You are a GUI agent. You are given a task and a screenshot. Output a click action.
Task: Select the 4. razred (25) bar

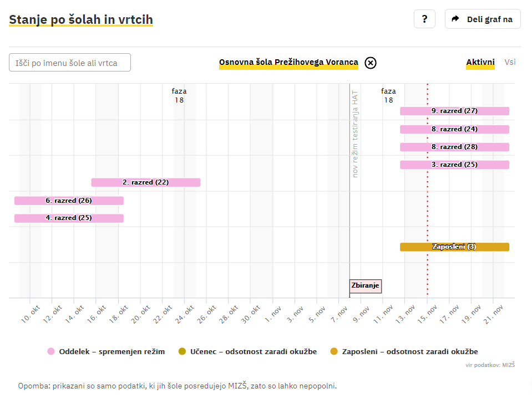point(69,218)
